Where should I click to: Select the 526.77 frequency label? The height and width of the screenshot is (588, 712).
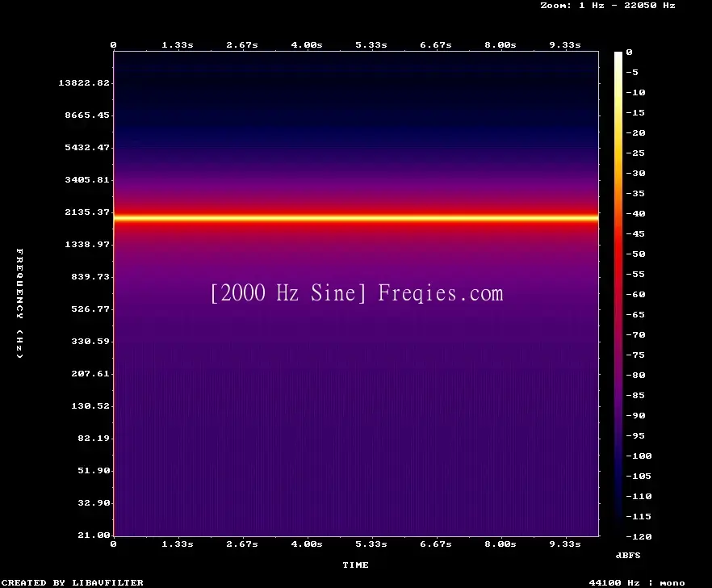(90, 309)
